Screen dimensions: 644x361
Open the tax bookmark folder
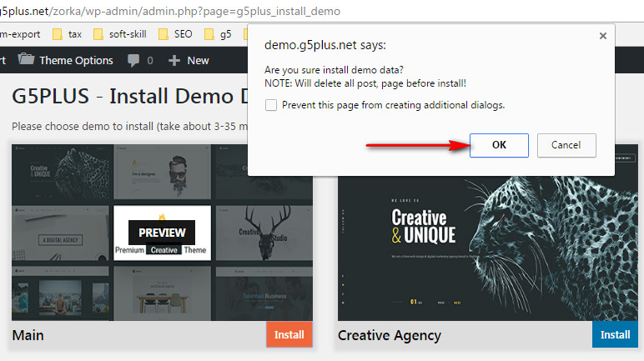(67, 34)
